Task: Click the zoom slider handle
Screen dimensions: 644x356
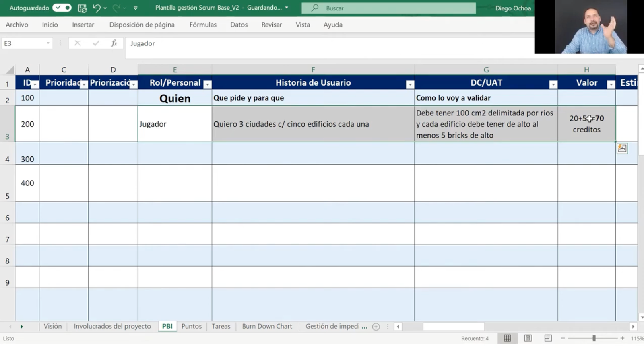Action: pyautogui.click(x=594, y=338)
